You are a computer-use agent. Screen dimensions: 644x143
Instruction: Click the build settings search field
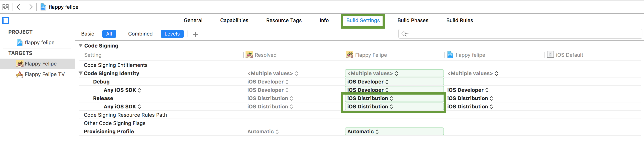(522, 34)
